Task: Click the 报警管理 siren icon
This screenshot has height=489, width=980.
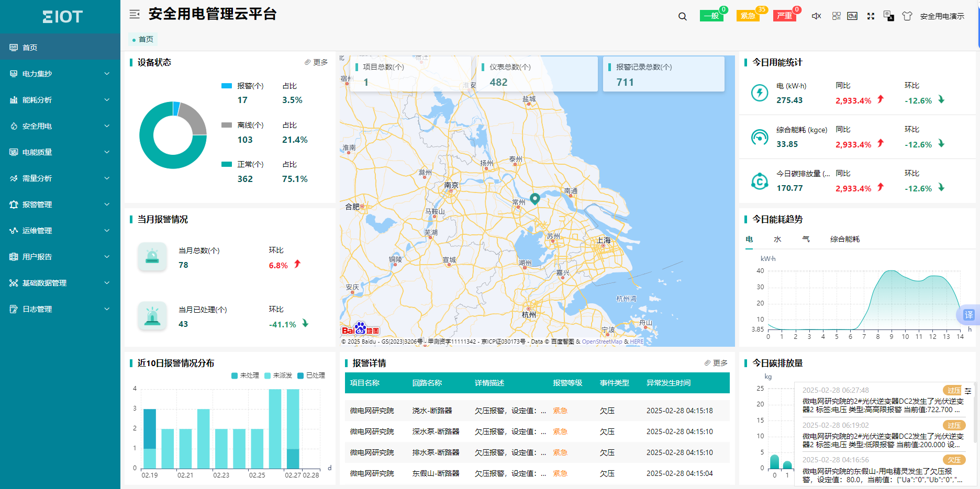Action: click(14, 204)
